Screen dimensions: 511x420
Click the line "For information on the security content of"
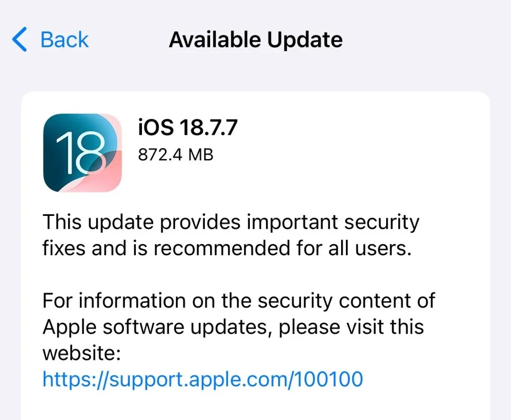(239, 301)
